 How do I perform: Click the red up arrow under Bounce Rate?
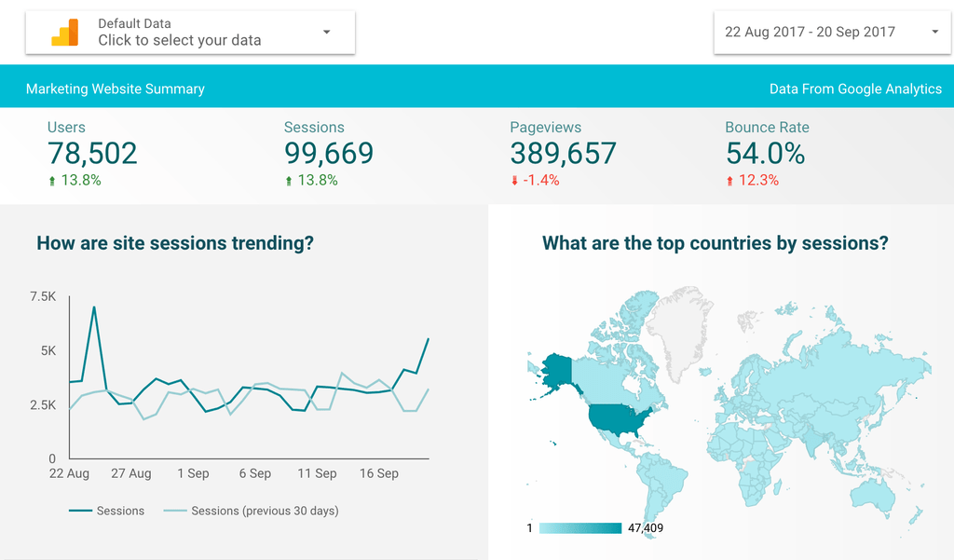[729, 181]
